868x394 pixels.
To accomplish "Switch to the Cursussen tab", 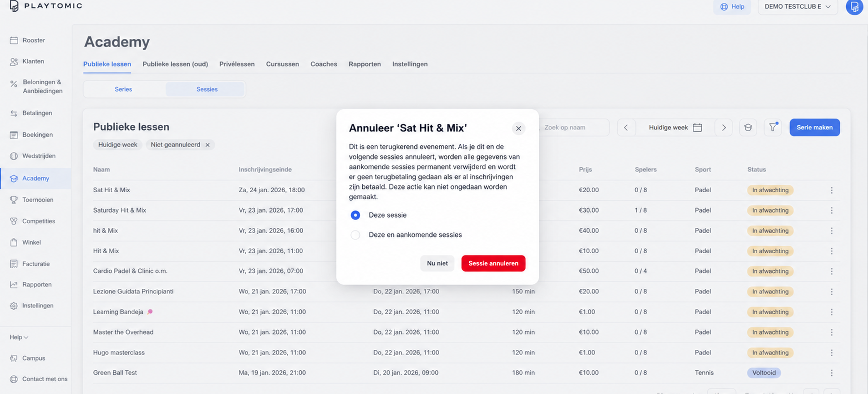I will pyautogui.click(x=282, y=64).
